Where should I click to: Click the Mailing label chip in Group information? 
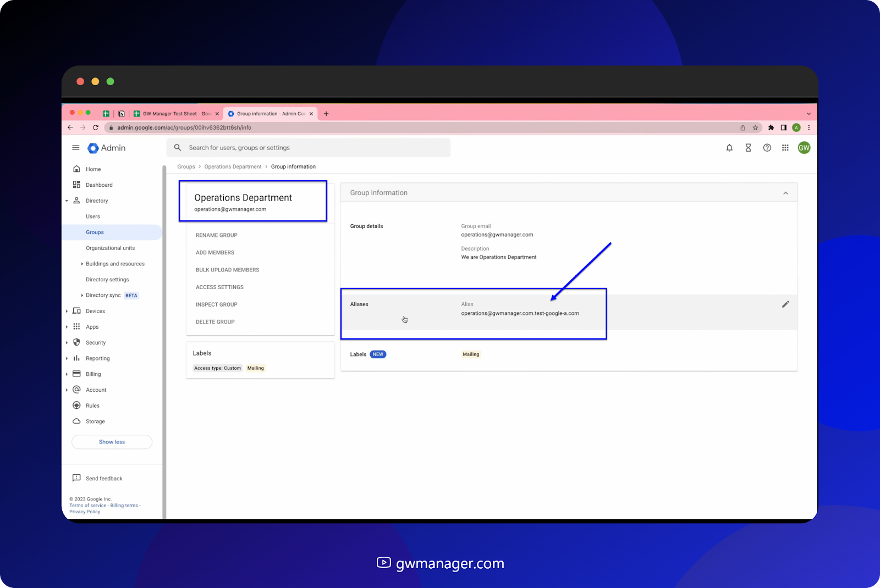[471, 354]
